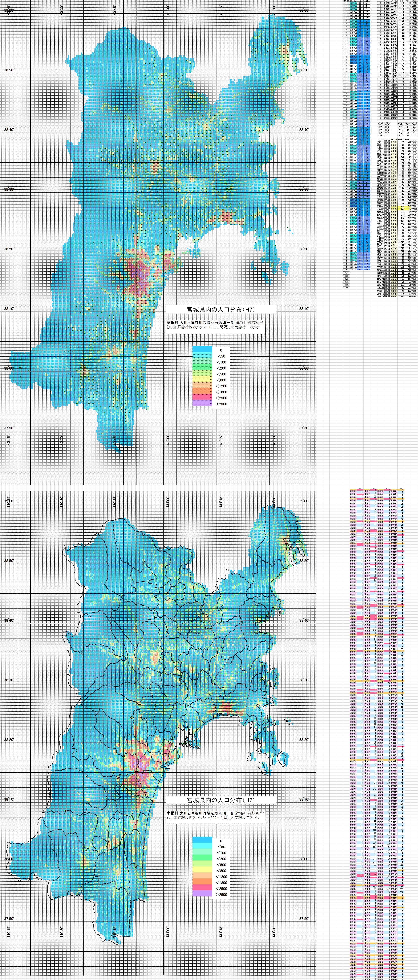Click the upper map's bottom-edge 141°15' longitude label
This screenshot has height=980, width=418.
pyautogui.click(x=221, y=441)
